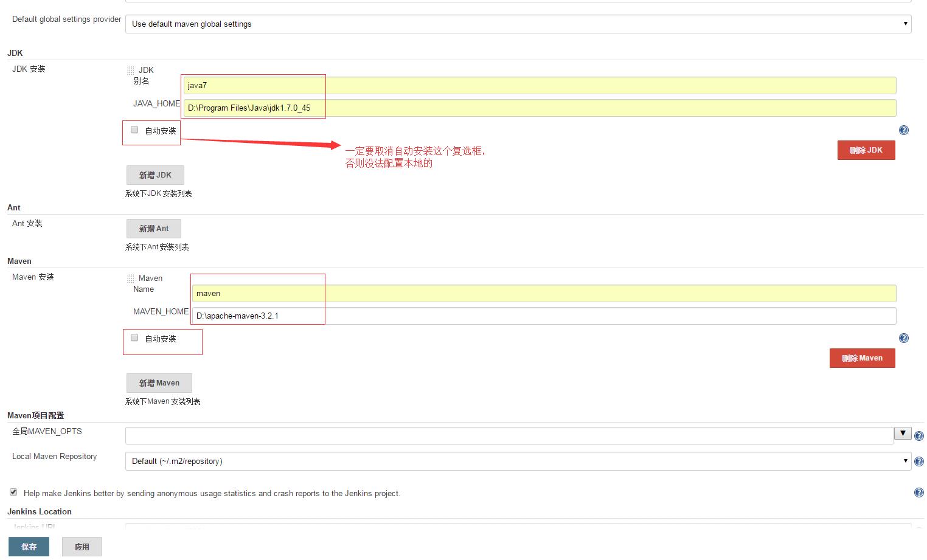Click the Maven项目配置 section heading
The width and height of the screenshot is (927, 560).
35,415
